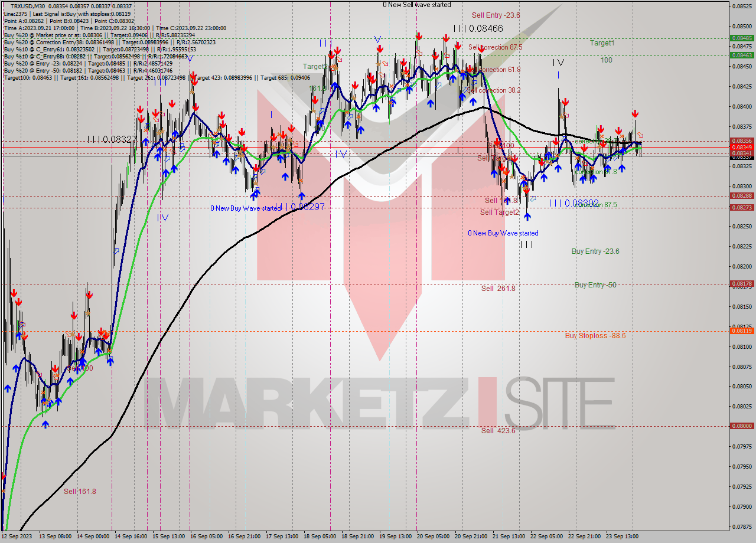Screen dimensions: 756x543
Task: Select the 'Buy %20 @ Correction Entry38' line
Action: pos(110,42)
